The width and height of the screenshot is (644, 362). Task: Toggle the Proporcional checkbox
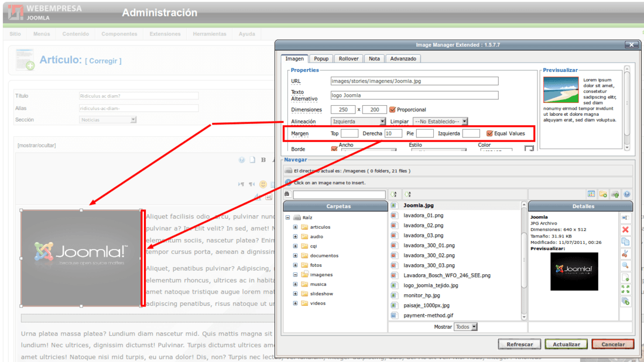[392, 109]
